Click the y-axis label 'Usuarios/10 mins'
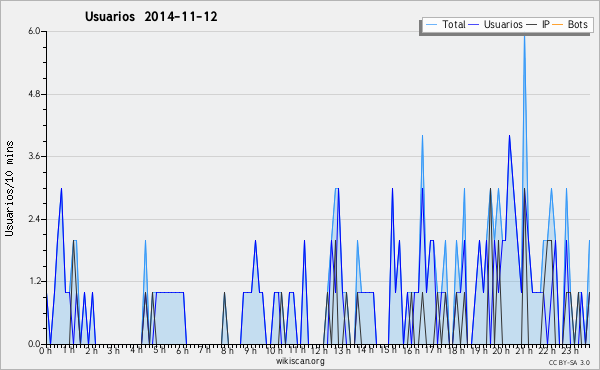 9,188
